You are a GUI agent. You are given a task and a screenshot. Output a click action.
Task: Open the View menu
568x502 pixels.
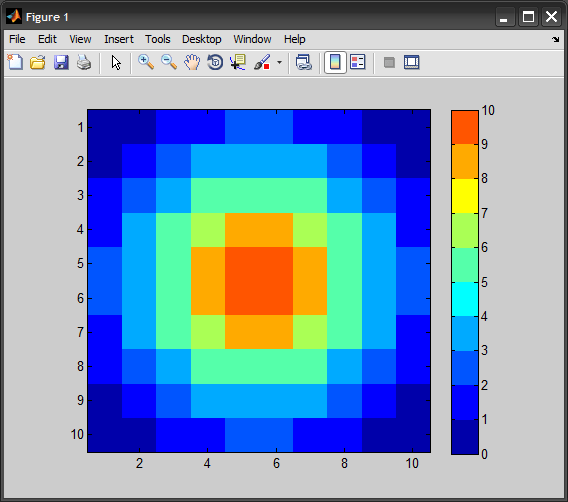[x=80, y=39]
